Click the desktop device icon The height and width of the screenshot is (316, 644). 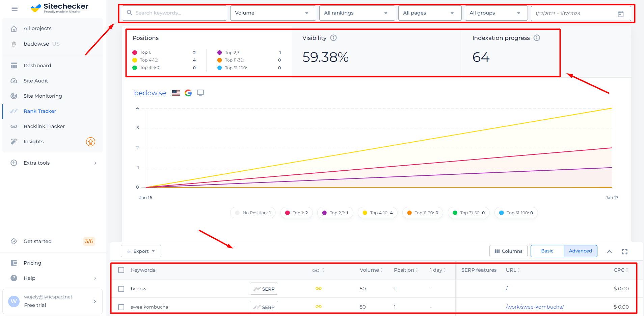coord(200,93)
